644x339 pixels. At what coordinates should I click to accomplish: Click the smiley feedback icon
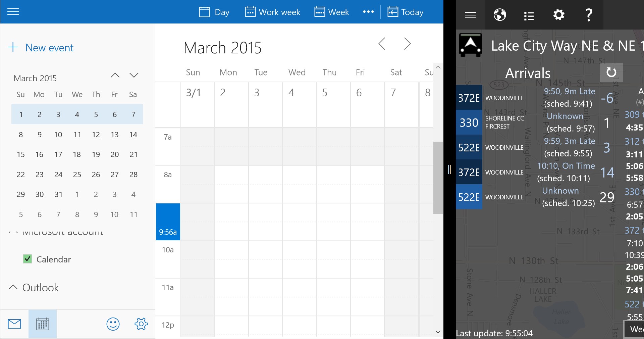point(113,324)
